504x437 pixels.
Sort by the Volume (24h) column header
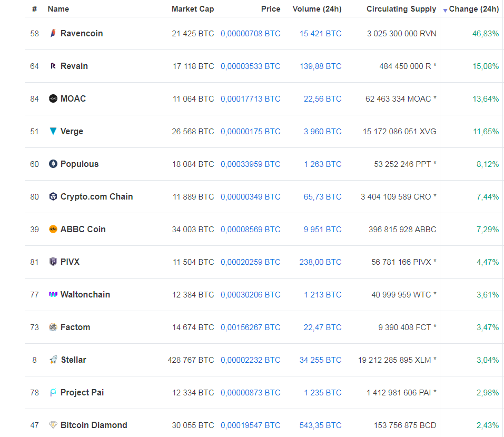coord(317,9)
